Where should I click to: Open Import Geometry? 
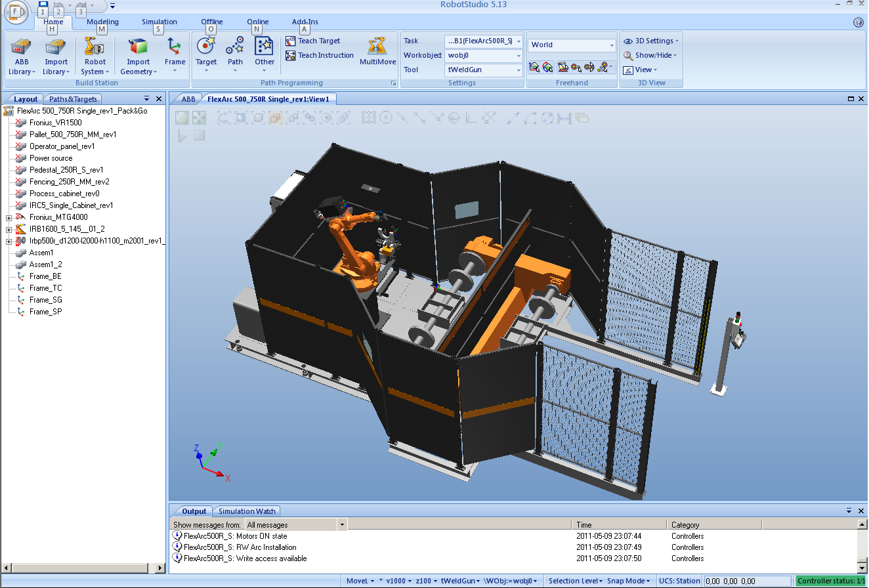point(138,57)
